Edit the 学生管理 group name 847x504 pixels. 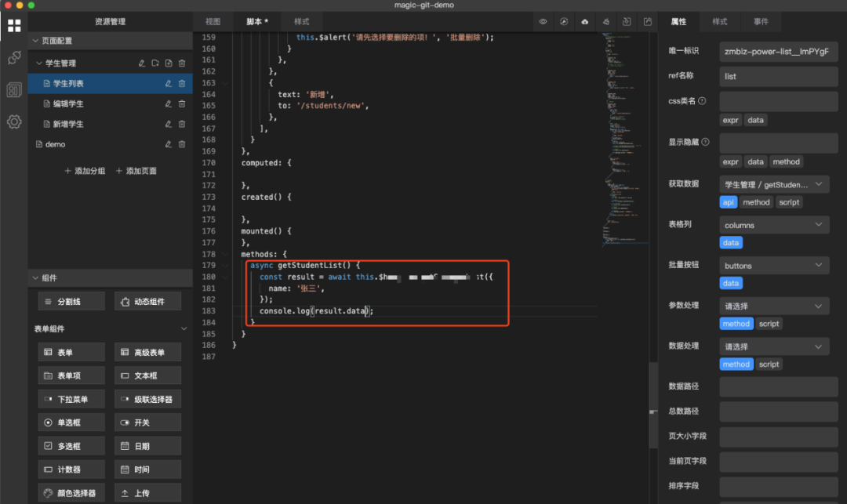tap(141, 63)
